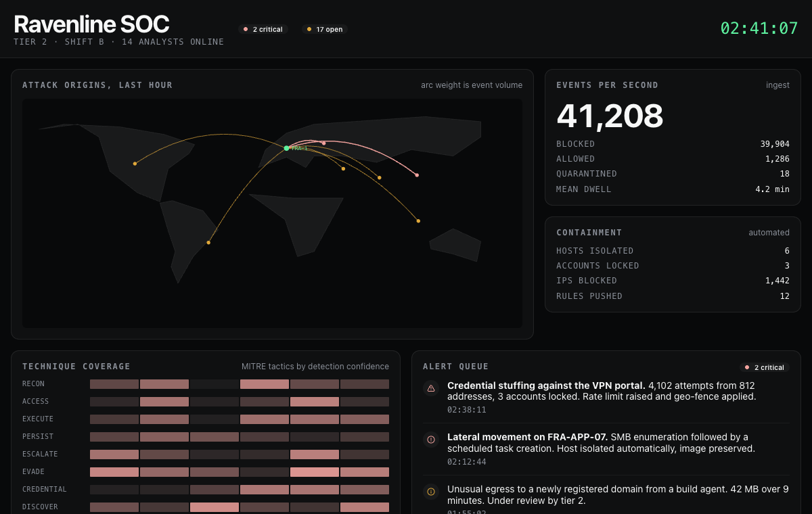Click the fifth cell in the EVADE heatmap row

[315, 472]
